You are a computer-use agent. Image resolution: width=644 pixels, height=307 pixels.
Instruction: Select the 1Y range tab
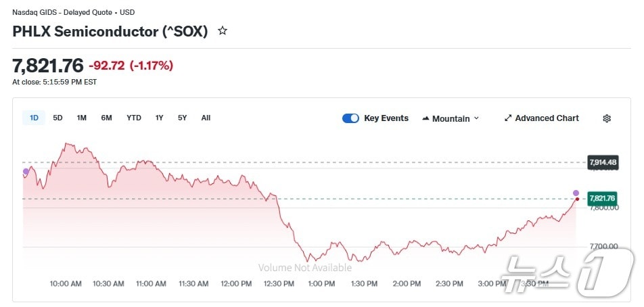point(159,118)
